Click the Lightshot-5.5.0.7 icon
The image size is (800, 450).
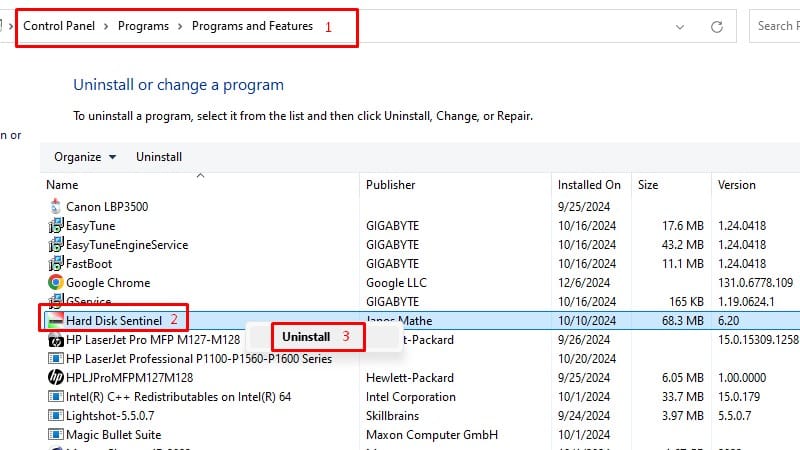[x=56, y=415]
